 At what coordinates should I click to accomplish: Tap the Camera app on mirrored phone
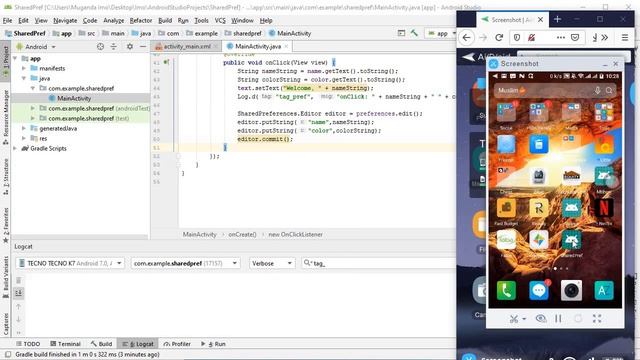pyautogui.click(x=571, y=290)
